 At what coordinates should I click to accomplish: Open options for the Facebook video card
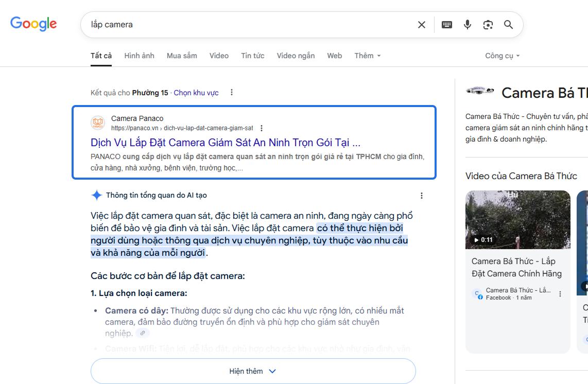tap(560, 294)
